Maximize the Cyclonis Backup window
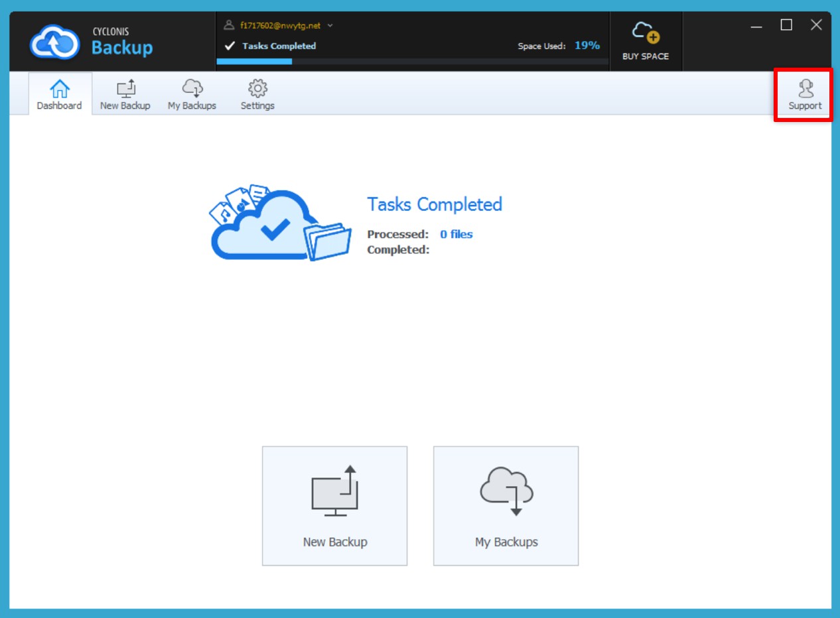This screenshot has height=618, width=840. coord(786,25)
